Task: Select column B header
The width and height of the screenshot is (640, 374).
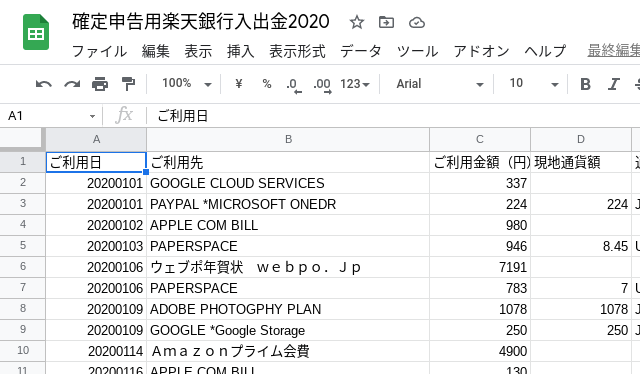Action: (288, 139)
